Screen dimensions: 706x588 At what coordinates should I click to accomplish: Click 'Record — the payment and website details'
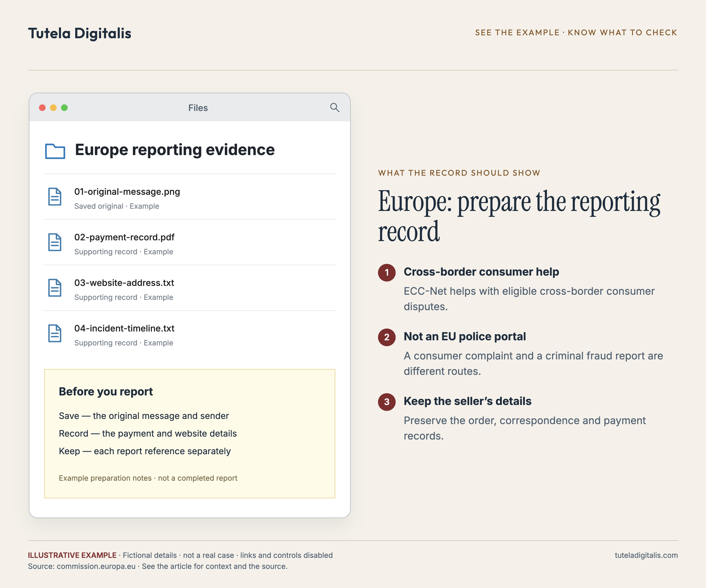(148, 433)
